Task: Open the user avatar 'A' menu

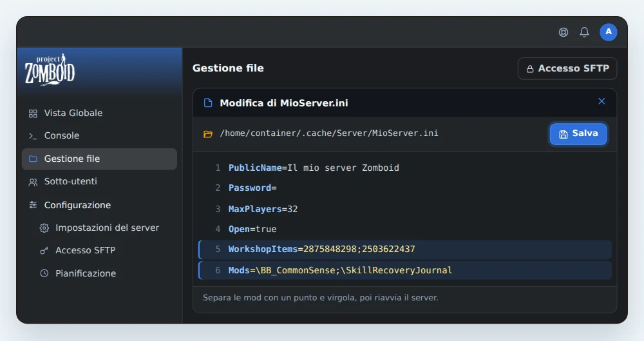Action: coord(609,32)
